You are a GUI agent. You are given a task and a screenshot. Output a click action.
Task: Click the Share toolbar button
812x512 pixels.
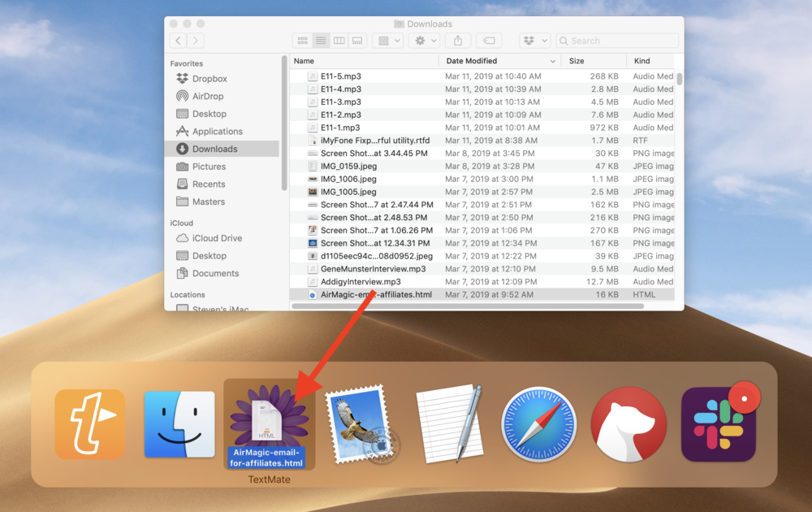[x=458, y=41]
